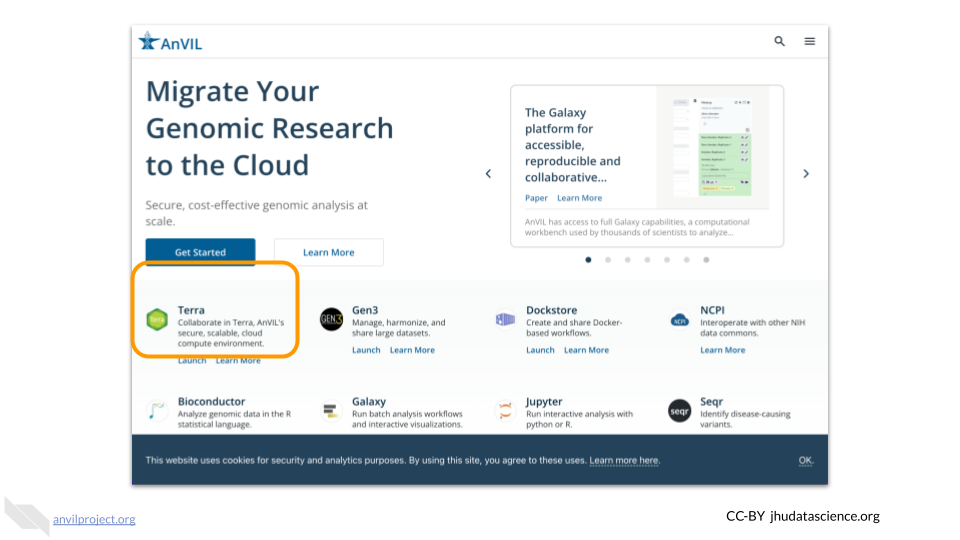This screenshot has width=960, height=540.
Task: Click the Gen3 circular icon
Action: (331, 319)
